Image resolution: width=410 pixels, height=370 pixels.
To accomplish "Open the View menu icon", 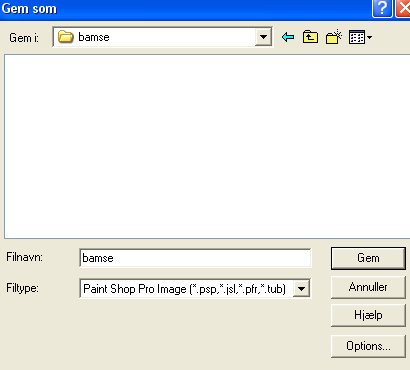I will coord(360,37).
